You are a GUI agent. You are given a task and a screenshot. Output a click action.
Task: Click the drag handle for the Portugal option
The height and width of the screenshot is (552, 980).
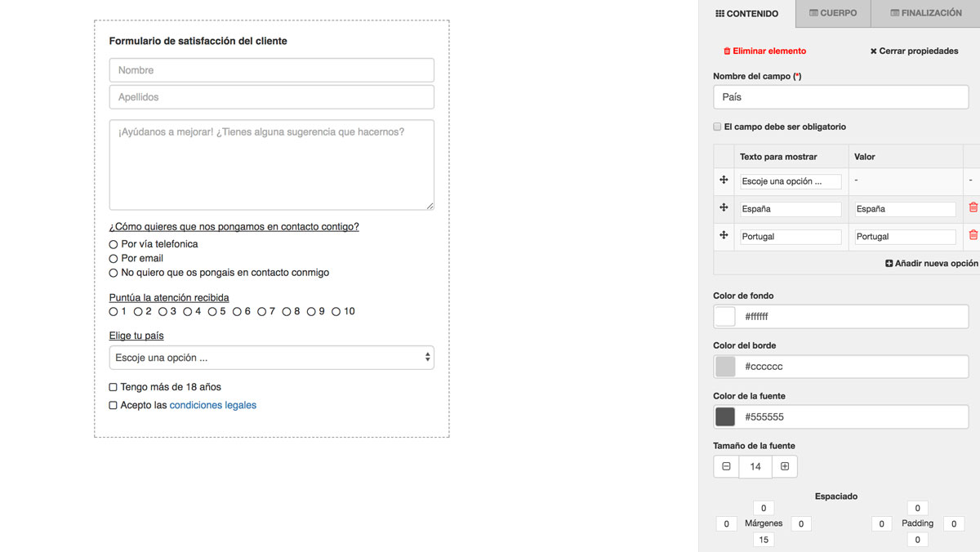[x=724, y=235]
